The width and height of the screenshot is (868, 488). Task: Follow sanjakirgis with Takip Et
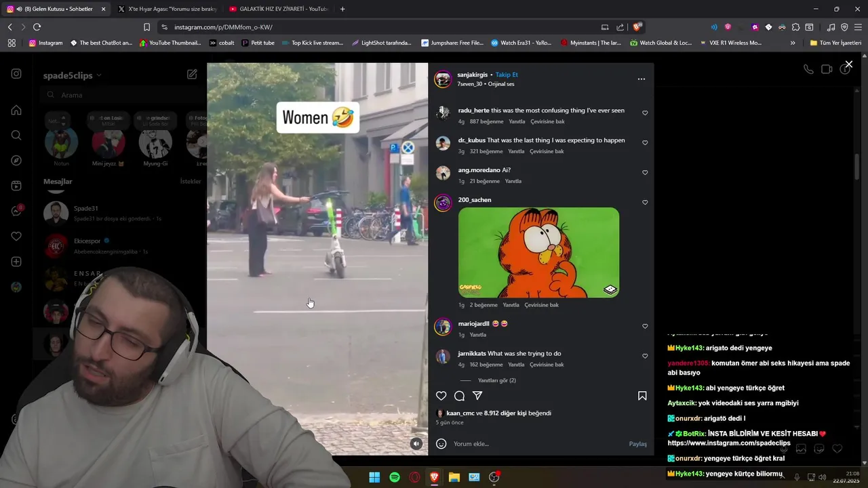coord(507,75)
